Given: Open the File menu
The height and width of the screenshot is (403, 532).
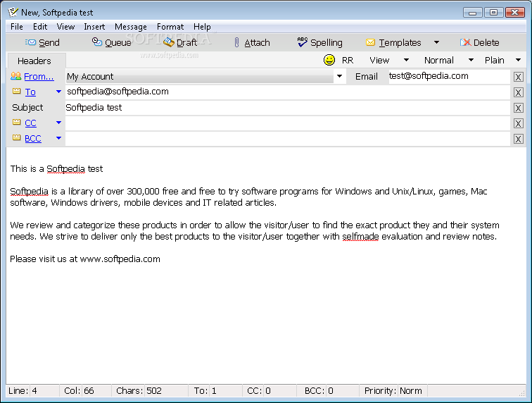Looking at the screenshot, I should 17,27.
